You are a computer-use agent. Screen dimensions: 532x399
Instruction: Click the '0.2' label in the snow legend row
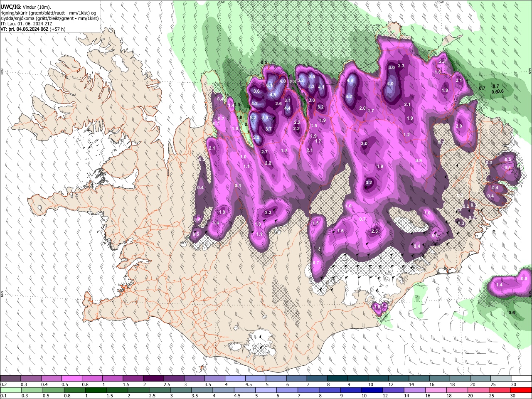click(4, 384)
